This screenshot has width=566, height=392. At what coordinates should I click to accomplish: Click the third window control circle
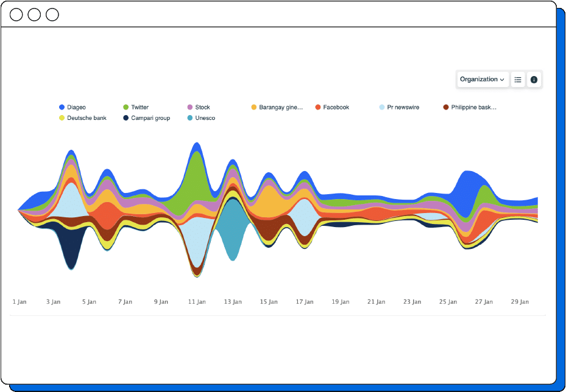coord(52,15)
